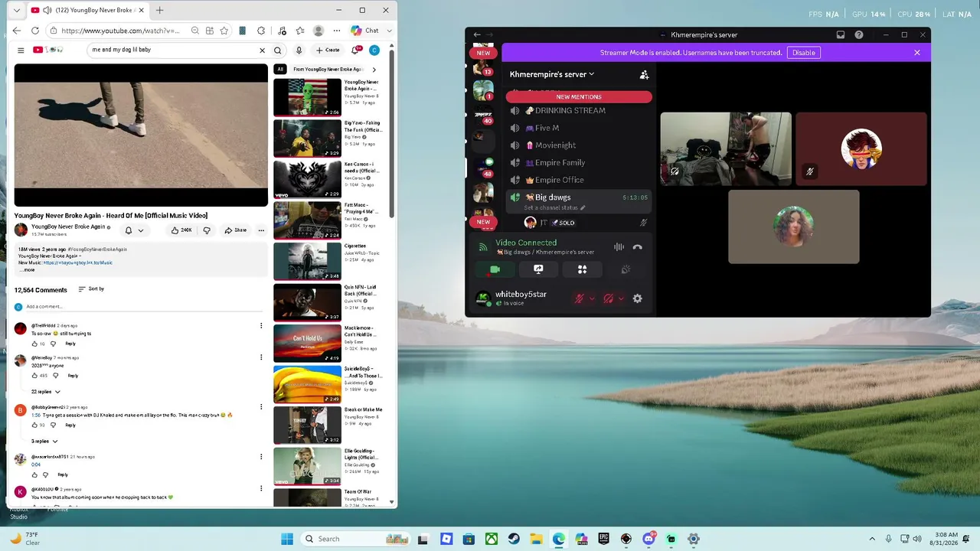Open the hayoungboy New Music link
The height and width of the screenshot is (551, 980).
tap(78, 262)
